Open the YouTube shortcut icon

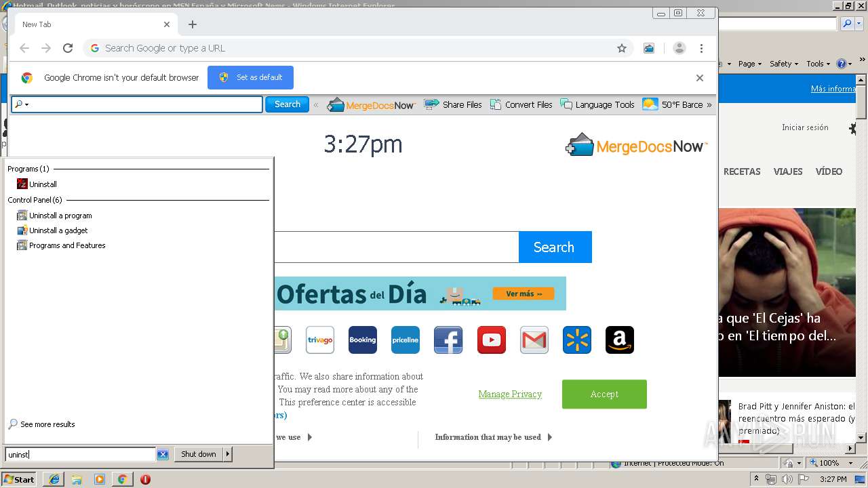pos(492,340)
